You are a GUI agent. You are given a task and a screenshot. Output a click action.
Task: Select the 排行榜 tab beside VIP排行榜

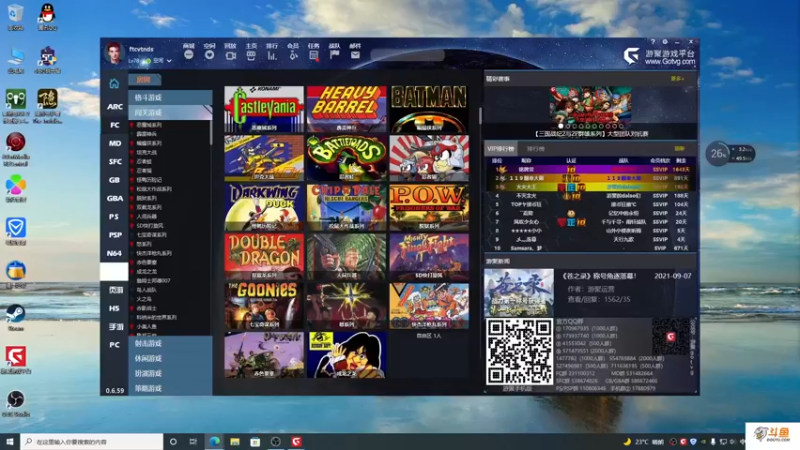point(535,149)
